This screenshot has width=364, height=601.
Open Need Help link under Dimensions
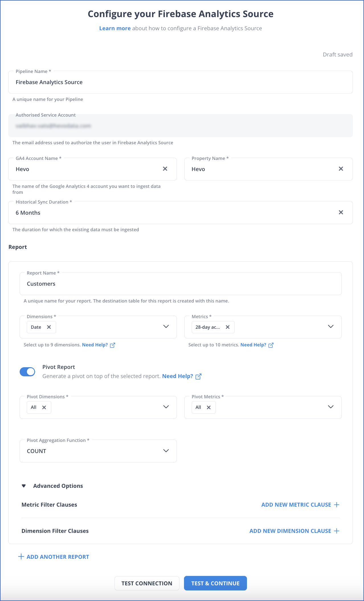(95, 345)
